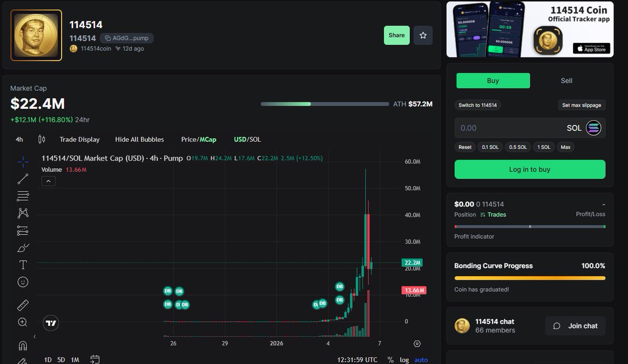Open the forecasting and position tools
628x364 pixels.
[23, 230]
